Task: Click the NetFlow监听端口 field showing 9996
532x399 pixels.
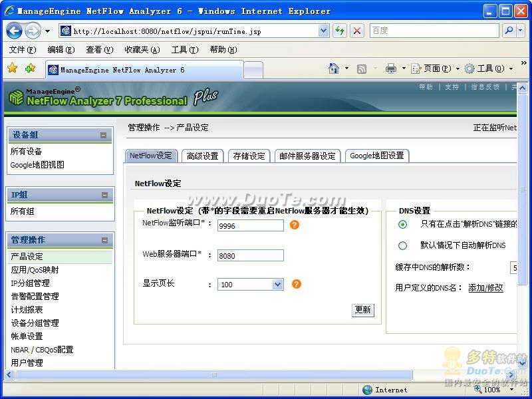Action: click(x=251, y=225)
